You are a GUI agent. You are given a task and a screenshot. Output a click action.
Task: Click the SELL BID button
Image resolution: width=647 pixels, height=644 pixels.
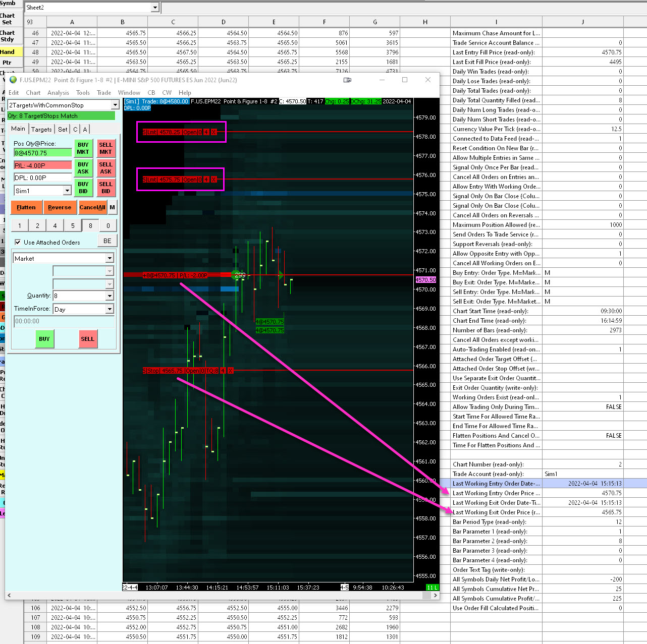(x=105, y=188)
